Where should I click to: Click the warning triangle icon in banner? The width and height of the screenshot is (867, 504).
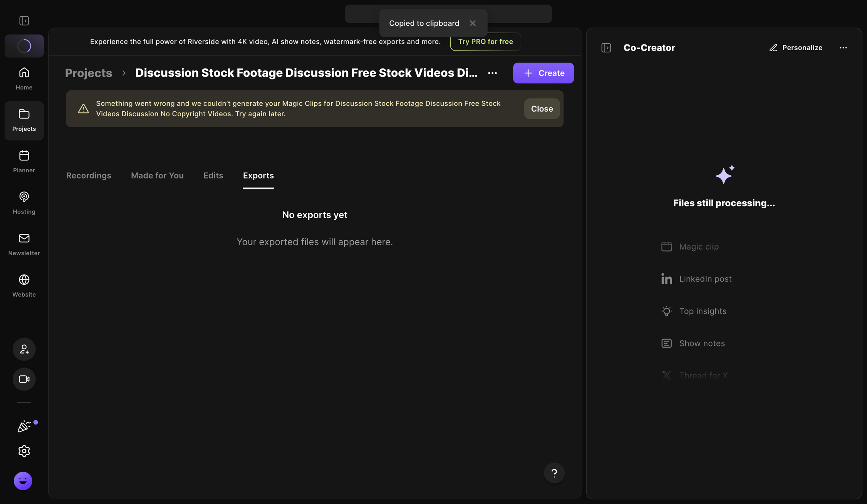click(83, 109)
